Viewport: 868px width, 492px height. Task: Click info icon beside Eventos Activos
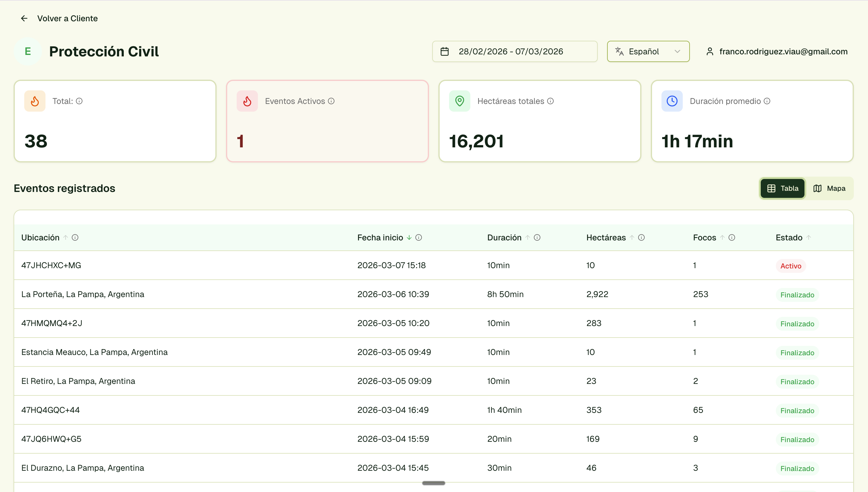tap(331, 101)
